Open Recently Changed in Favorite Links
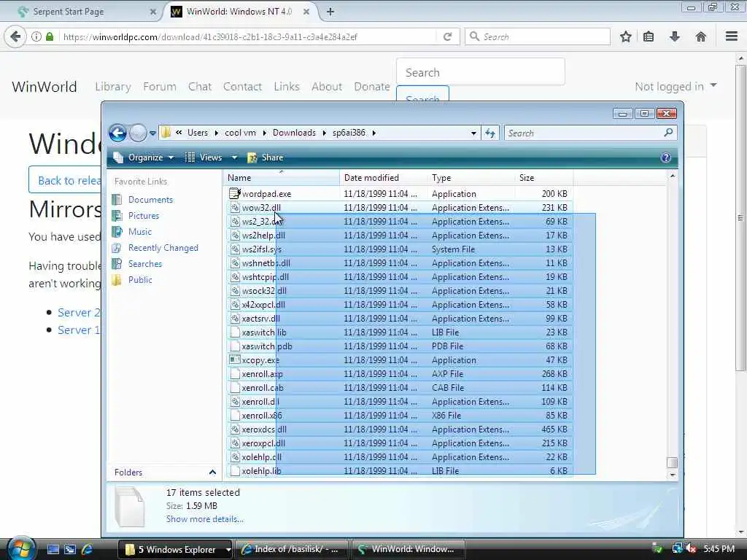Screen dimensions: 747x560 [x=163, y=248]
